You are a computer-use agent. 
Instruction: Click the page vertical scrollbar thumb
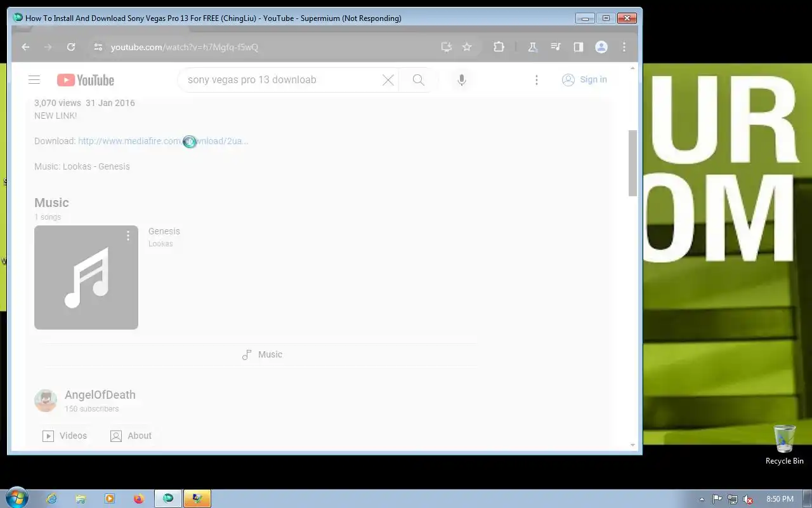click(632, 163)
